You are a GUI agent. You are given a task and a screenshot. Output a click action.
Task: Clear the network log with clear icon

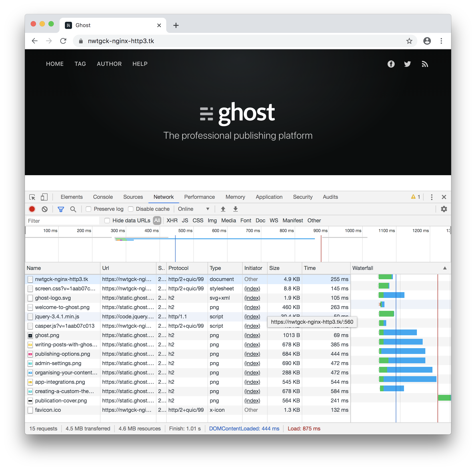(45, 209)
